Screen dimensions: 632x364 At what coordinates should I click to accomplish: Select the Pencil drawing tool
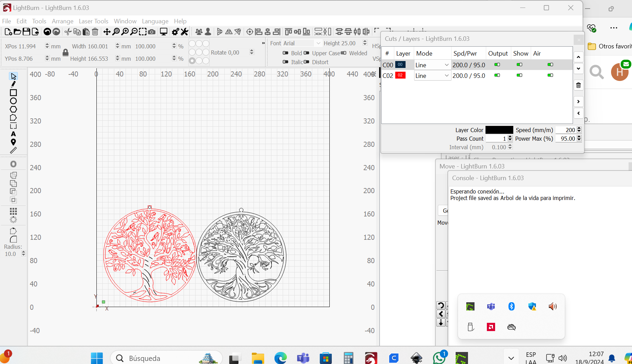tap(14, 84)
